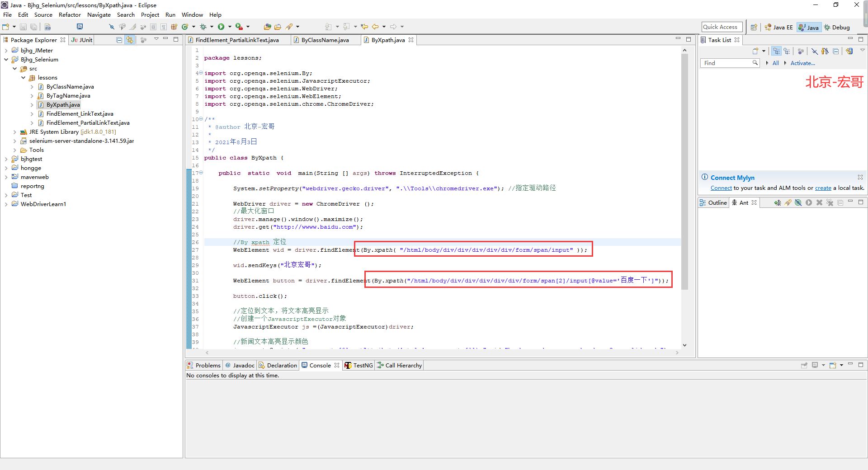Viewport: 868px width, 470px height.
Task: Click the editor vertical scrollbar thumb
Action: 684,172
